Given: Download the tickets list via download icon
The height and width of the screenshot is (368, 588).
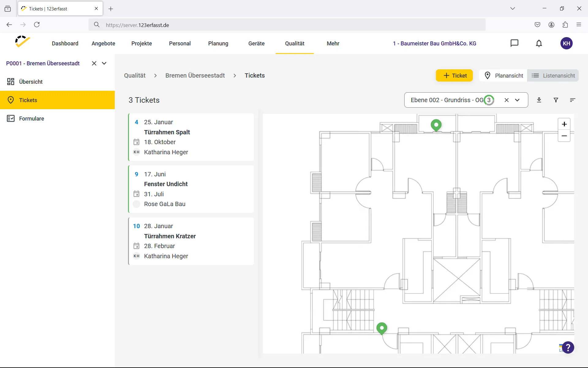Looking at the screenshot, I should pyautogui.click(x=539, y=100).
